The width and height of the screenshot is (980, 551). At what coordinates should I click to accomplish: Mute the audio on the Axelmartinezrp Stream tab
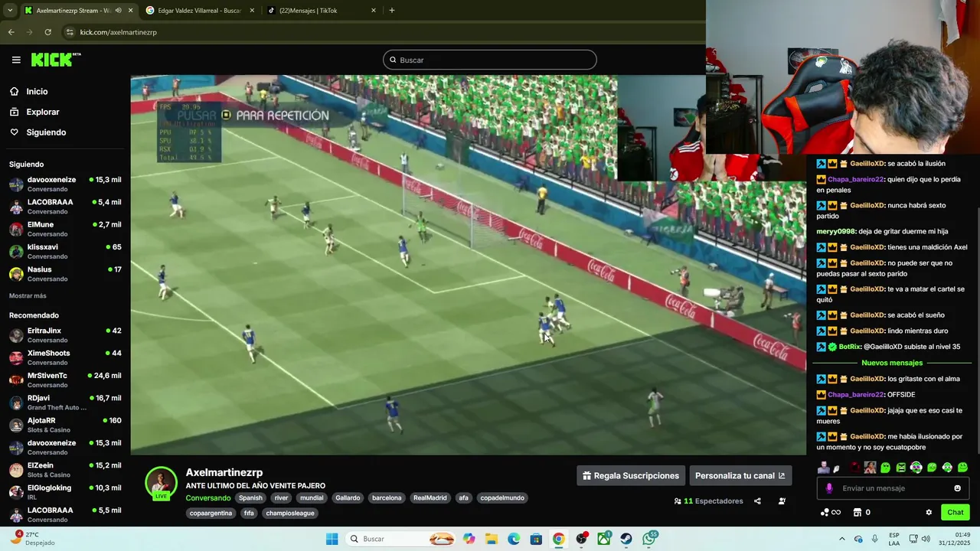click(118, 11)
